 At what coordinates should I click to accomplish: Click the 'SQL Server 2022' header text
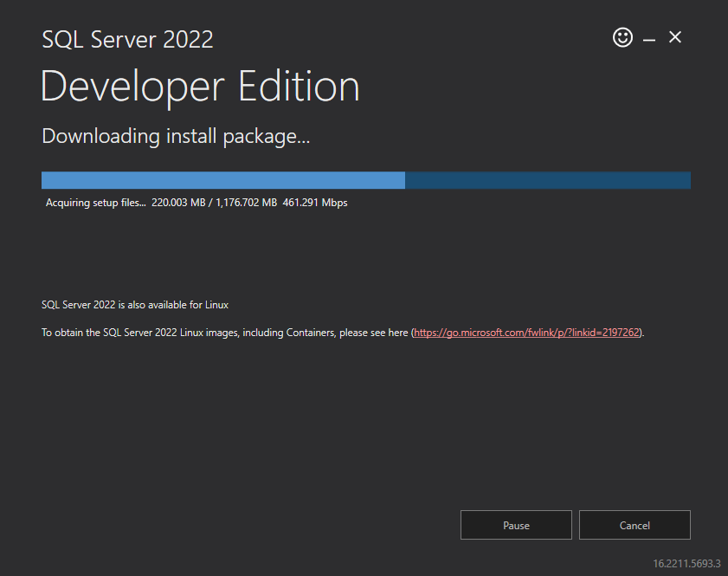point(127,39)
